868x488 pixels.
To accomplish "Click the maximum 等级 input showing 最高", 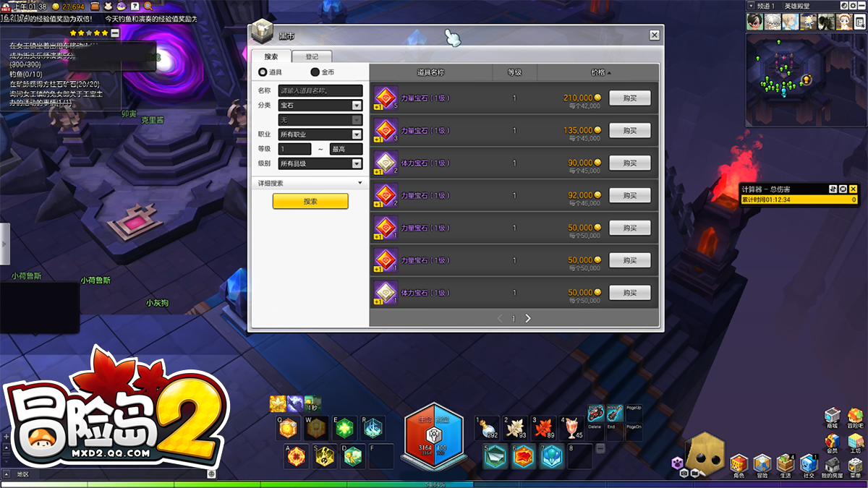I will [x=346, y=149].
